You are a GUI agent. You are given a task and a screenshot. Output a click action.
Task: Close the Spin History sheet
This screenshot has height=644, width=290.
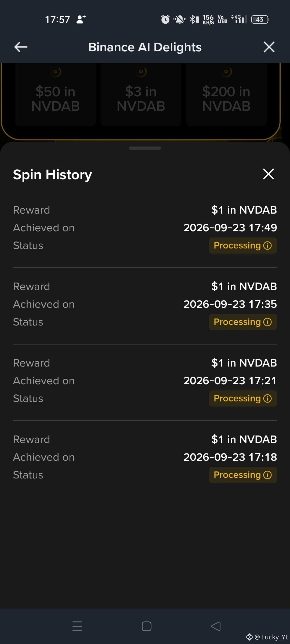point(268,174)
